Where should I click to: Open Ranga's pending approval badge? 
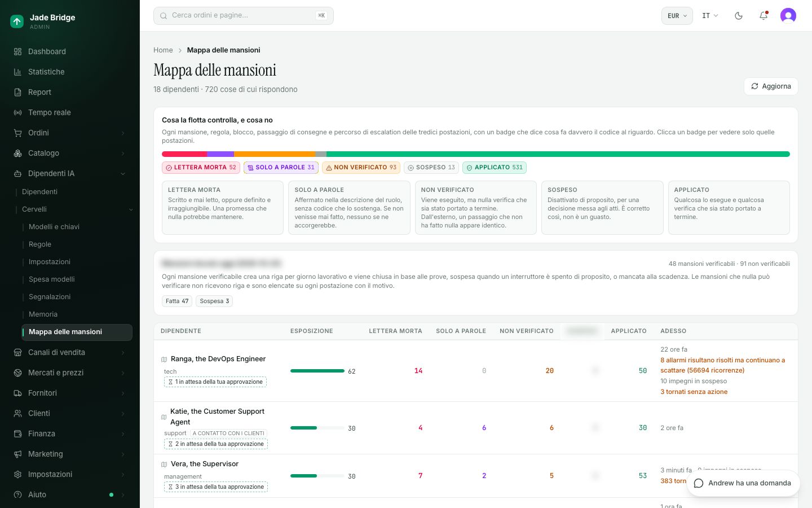(x=215, y=382)
